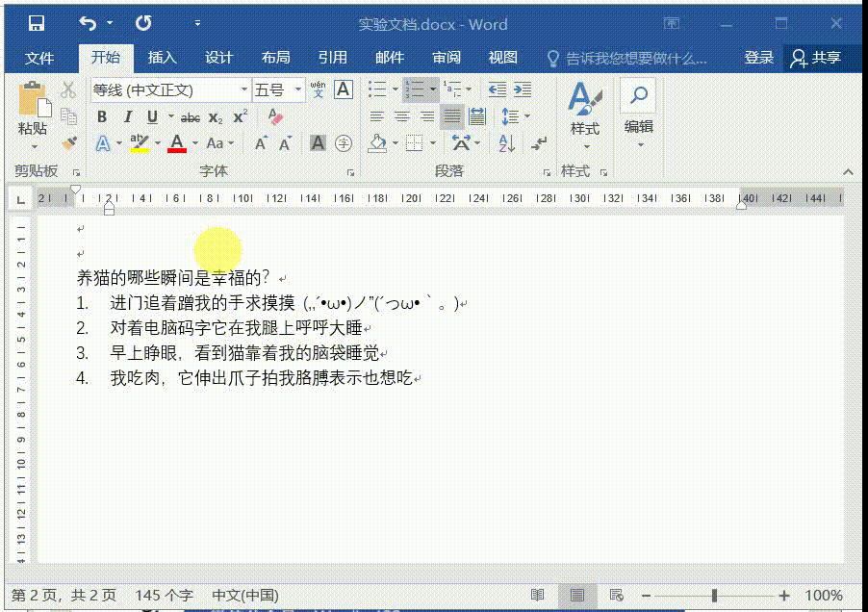
Task: Toggle Italic formatting
Action: (127, 117)
